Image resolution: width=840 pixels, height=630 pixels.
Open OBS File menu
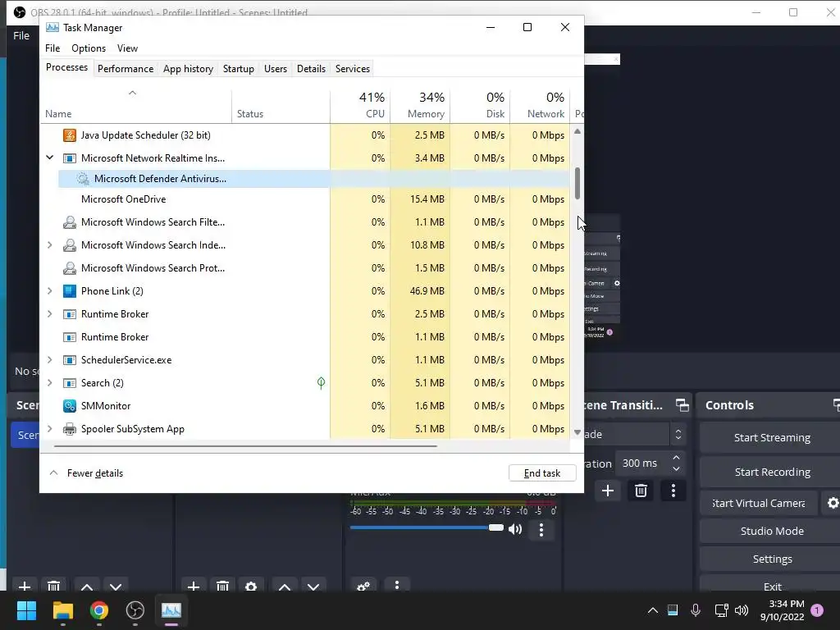click(21, 36)
